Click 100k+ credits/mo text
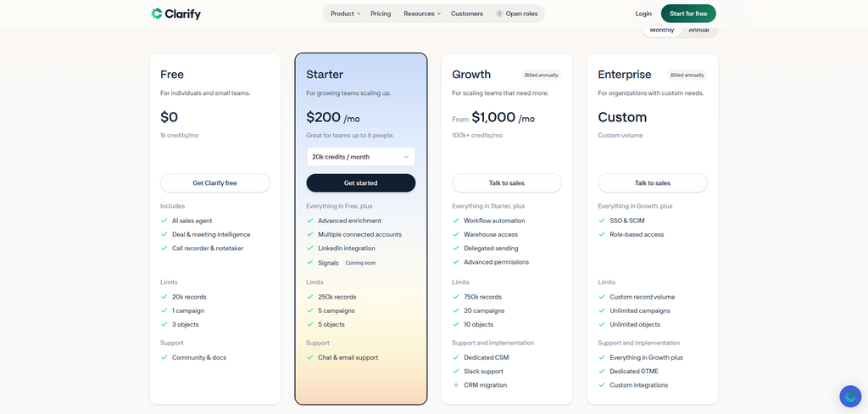The width and height of the screenshot is (868, 414). 477,135
